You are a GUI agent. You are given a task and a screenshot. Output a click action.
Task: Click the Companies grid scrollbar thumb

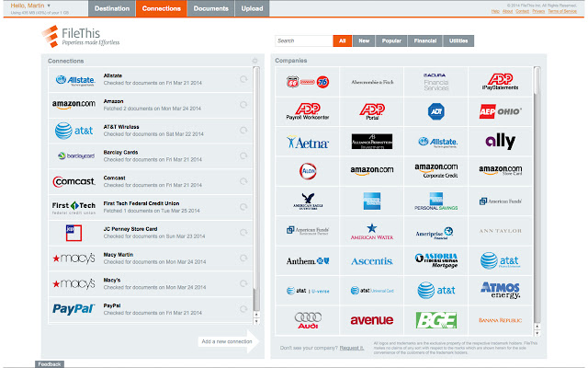(x=537, y=81)
